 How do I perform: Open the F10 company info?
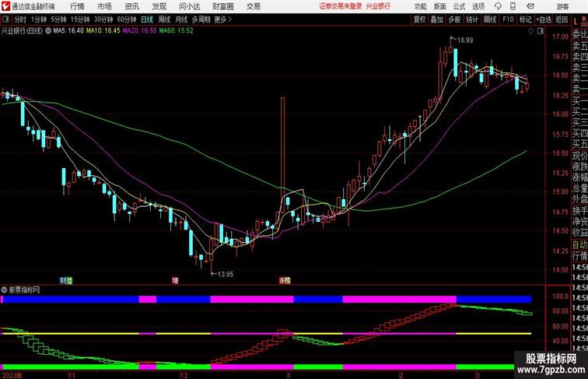508,19
